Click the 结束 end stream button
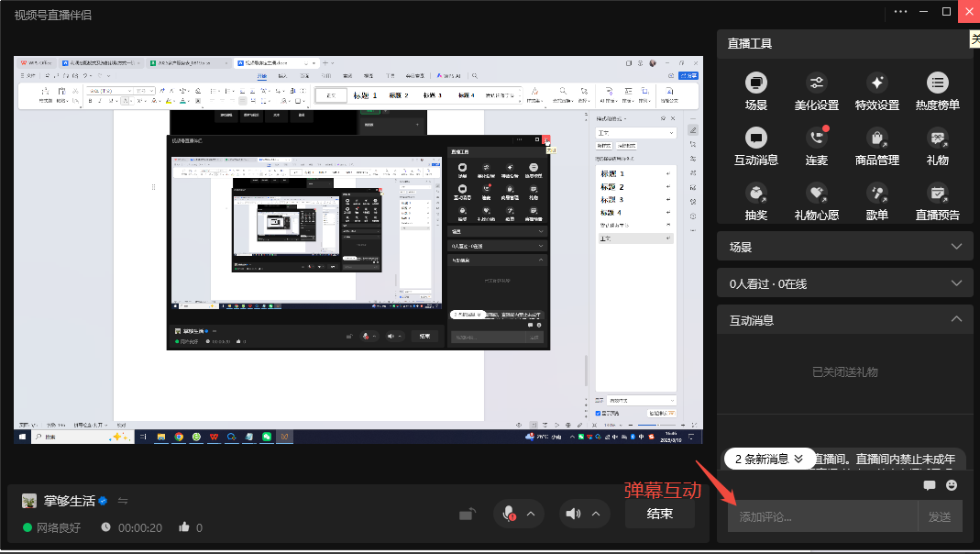The width and height of the screenshot is (980, 554). pos(659,514)
